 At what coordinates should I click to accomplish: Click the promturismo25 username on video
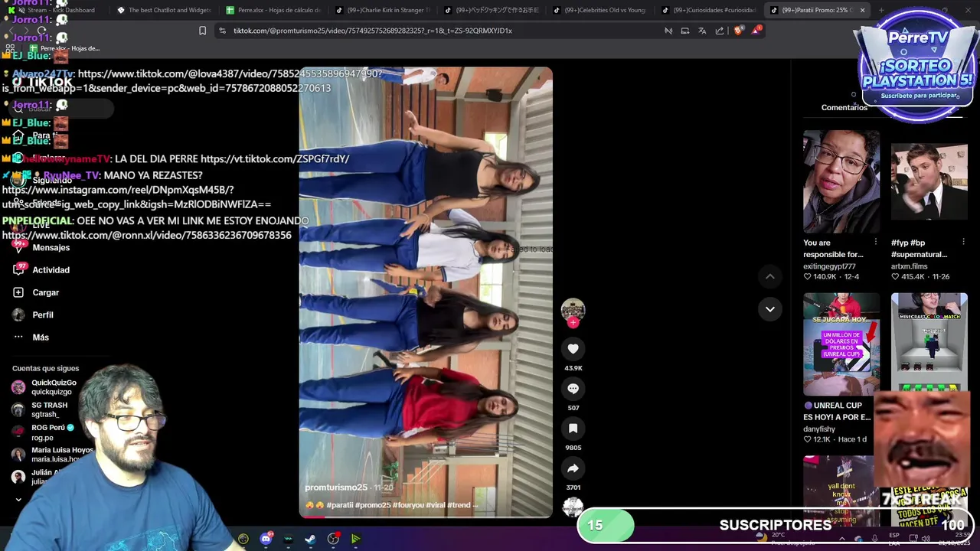(x=336, y=487)
